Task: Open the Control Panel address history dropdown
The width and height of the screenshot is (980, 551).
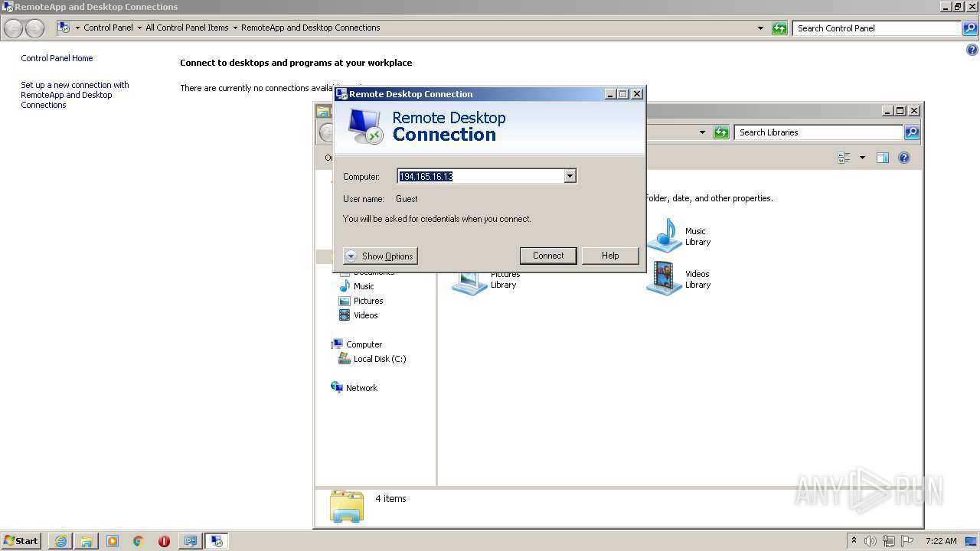Action: pos(760,28)
